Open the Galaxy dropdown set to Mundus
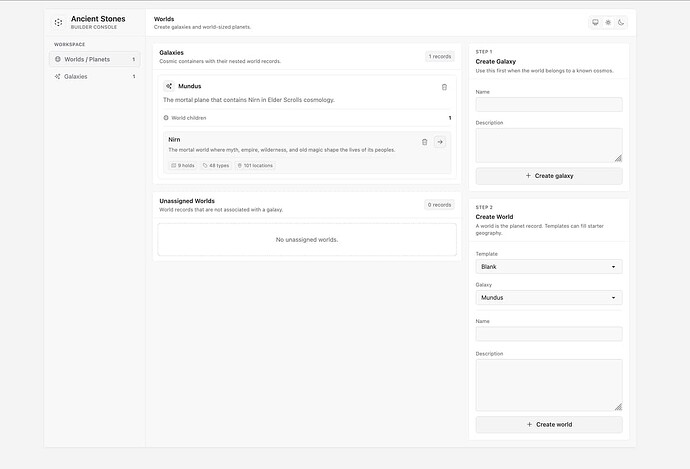The image size is (690, 469). (549, 298)
